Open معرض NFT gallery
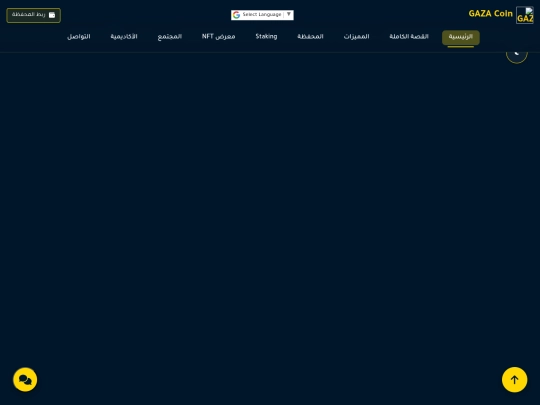540x405 pixels. point(218,37)
